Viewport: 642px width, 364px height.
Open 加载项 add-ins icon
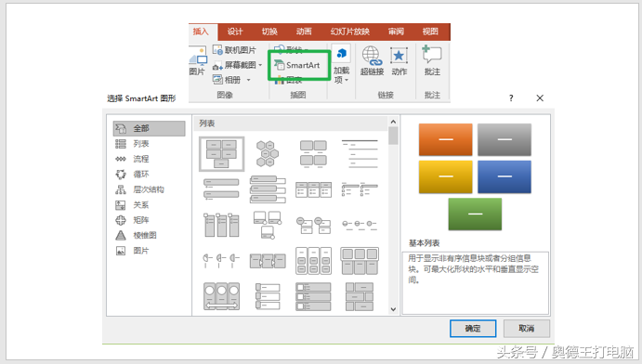[342, 55]
